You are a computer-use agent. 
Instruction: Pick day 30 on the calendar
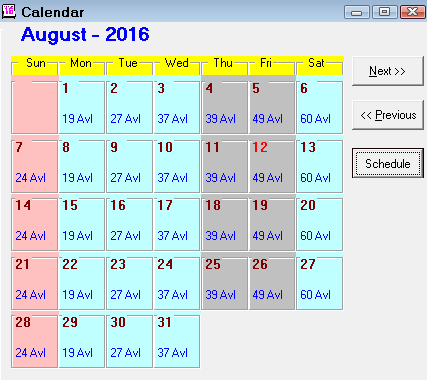click(129, 341)
